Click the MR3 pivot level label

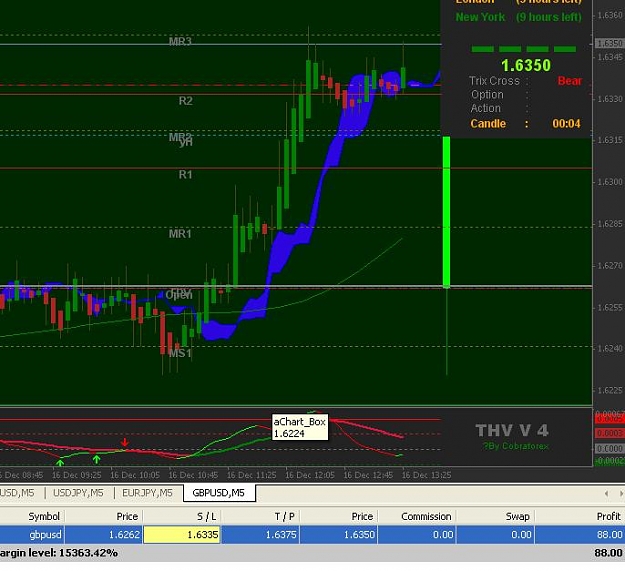tap(180, 41)
